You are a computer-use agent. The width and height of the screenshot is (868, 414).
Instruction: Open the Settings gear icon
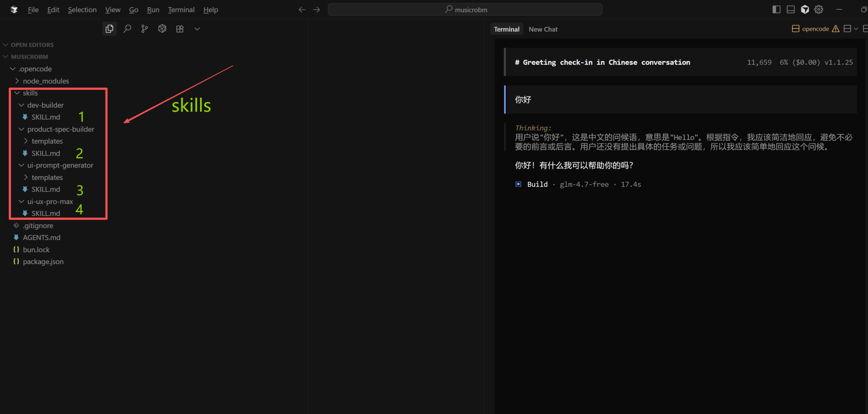pyautogui.click(x=818, y=9)
